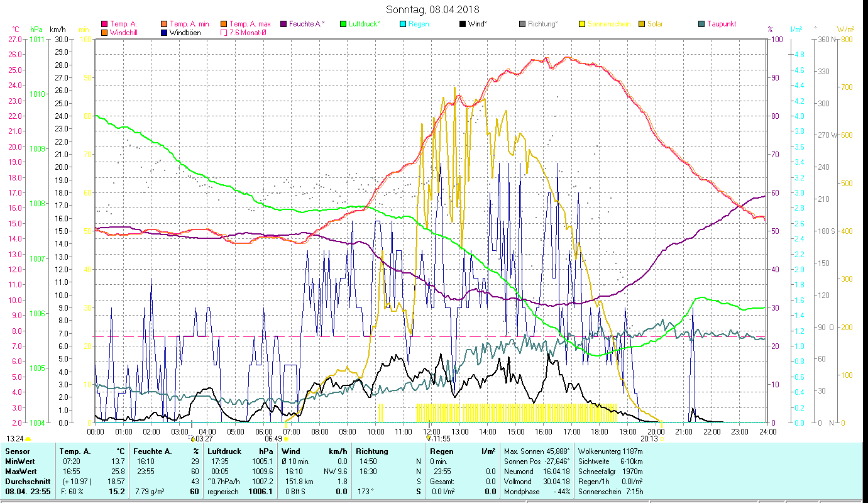Viewport: 868px width, 503px height.
Task: Click the Temp. A. column header in table
Action: [75, 451]
